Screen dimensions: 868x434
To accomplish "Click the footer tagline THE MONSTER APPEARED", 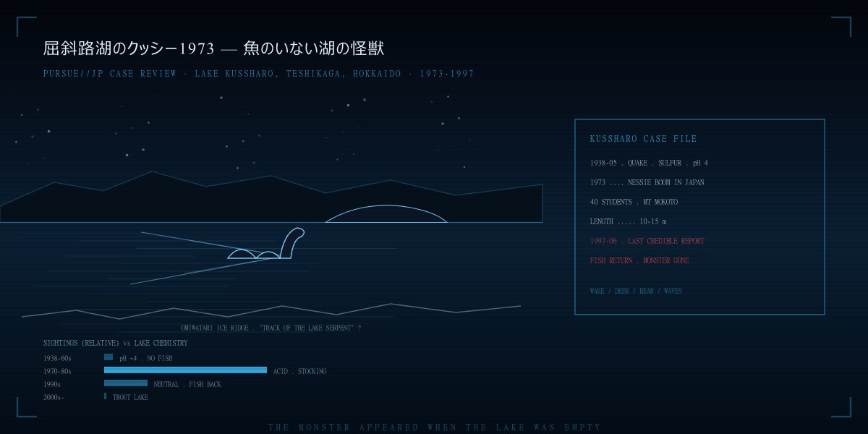I will pos(434,427).
